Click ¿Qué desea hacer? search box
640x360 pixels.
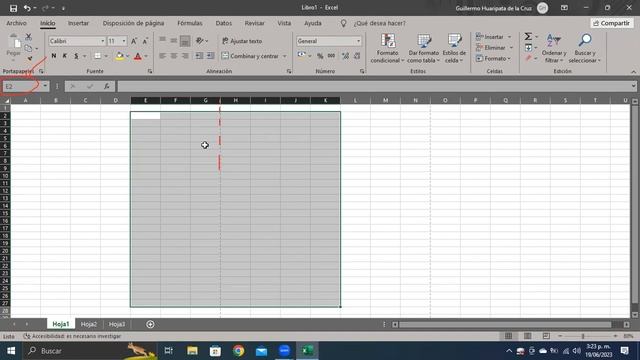pyautogui.click(x=380, y=23)
